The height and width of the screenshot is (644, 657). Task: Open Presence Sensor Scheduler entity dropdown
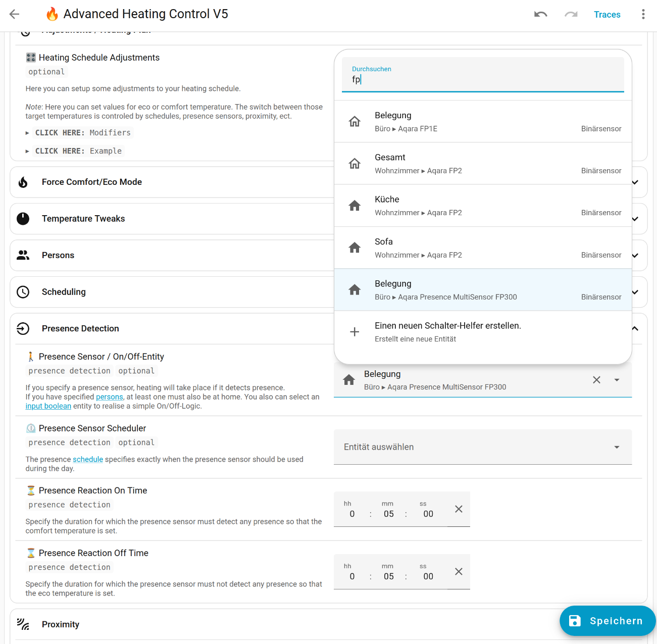point(482,447)
